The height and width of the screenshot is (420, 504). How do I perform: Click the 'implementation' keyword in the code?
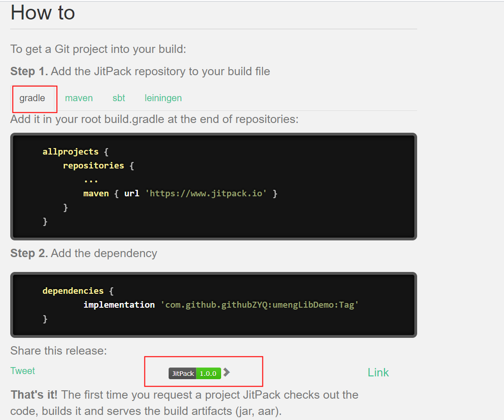(119, 305)
